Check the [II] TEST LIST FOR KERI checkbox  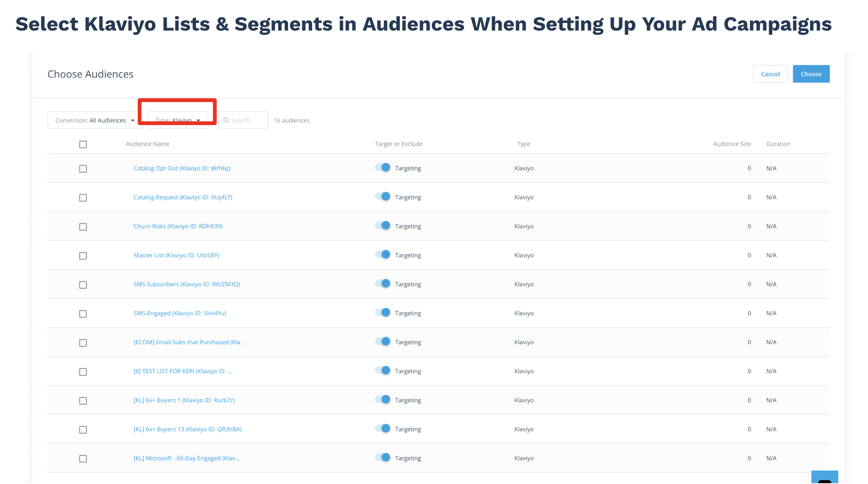coord(83,372)
